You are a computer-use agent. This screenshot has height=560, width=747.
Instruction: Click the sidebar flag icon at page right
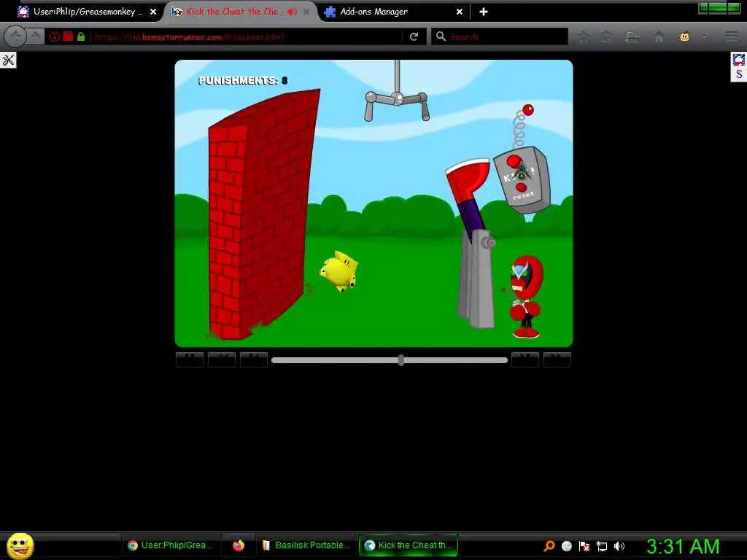739,60
